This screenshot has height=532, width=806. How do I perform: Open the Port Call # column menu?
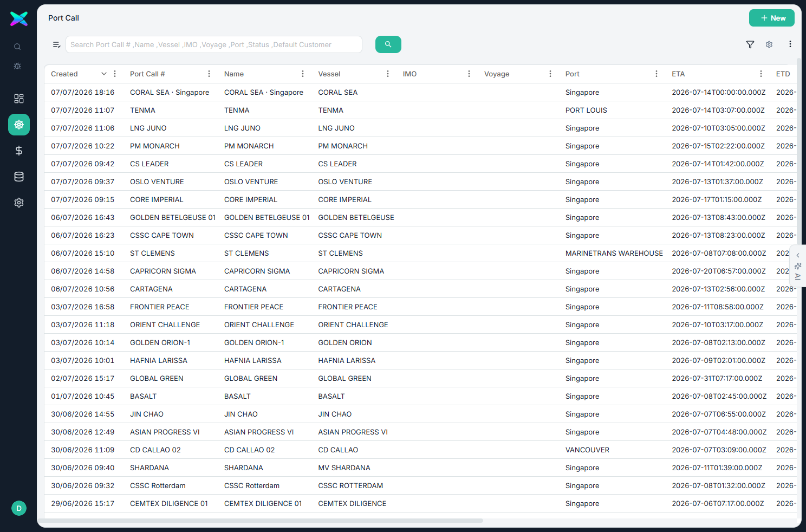pyautogui.click(x=209, y=74)
